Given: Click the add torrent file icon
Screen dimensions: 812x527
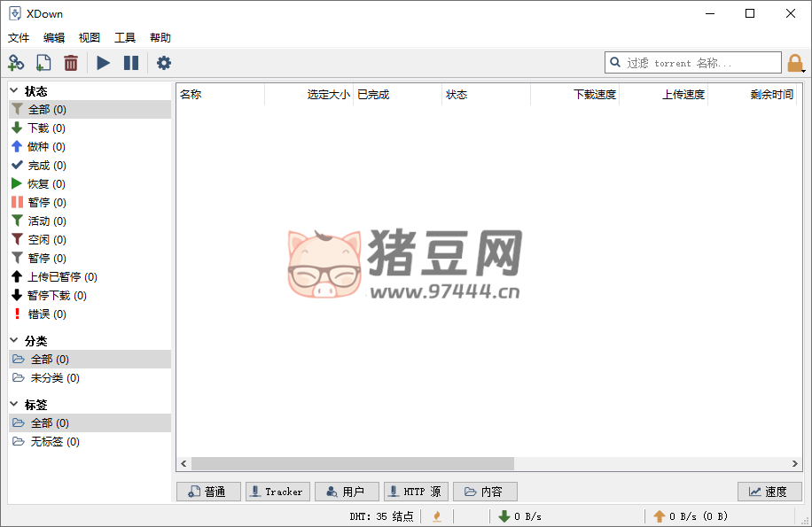Looking at the screenshot, I should click(43, 63).
